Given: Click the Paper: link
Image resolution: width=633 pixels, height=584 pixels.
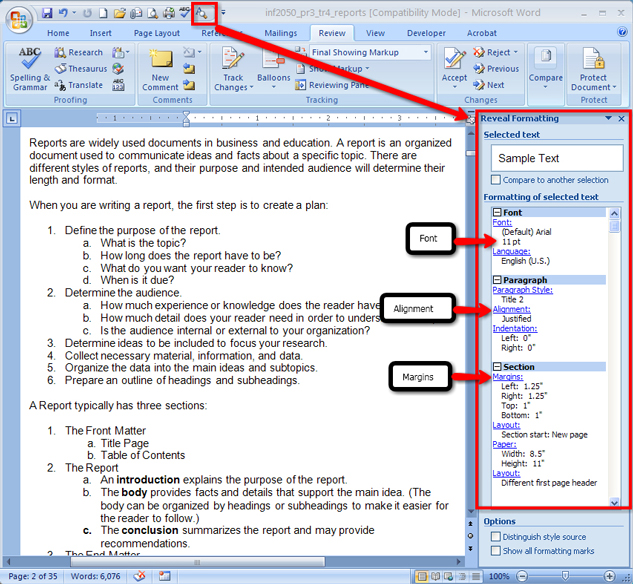Looking at the screenshot, I should point(504,444).
